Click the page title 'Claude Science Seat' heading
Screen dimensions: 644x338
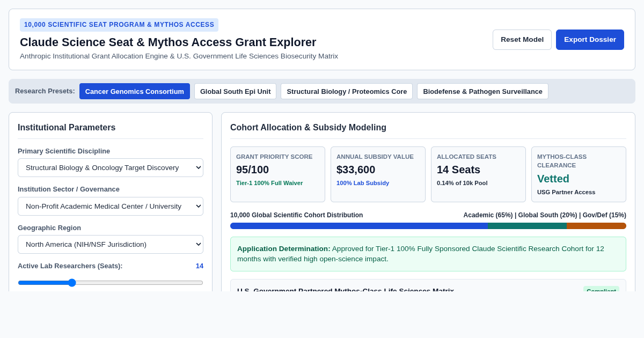click(x=168, y=42)
